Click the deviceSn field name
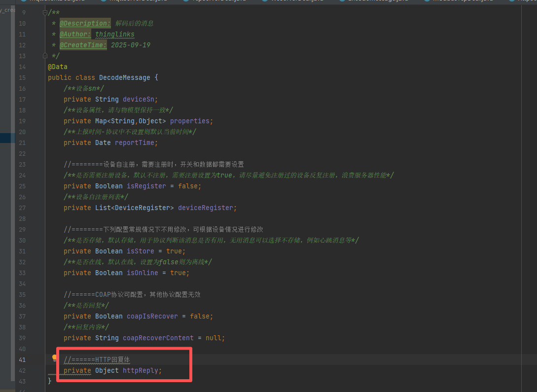The image size is (537, 392). pyautogui.click(x=139, y=99)
